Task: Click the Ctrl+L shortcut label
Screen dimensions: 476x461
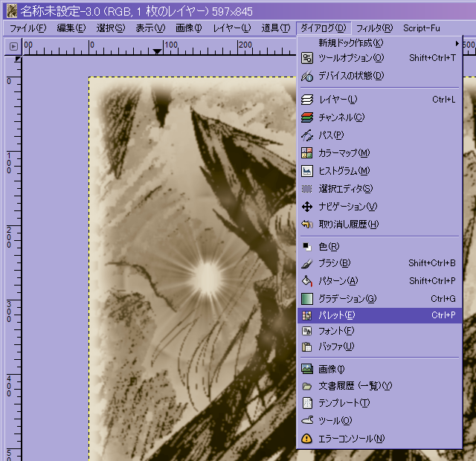Action: tap(444, 100)
